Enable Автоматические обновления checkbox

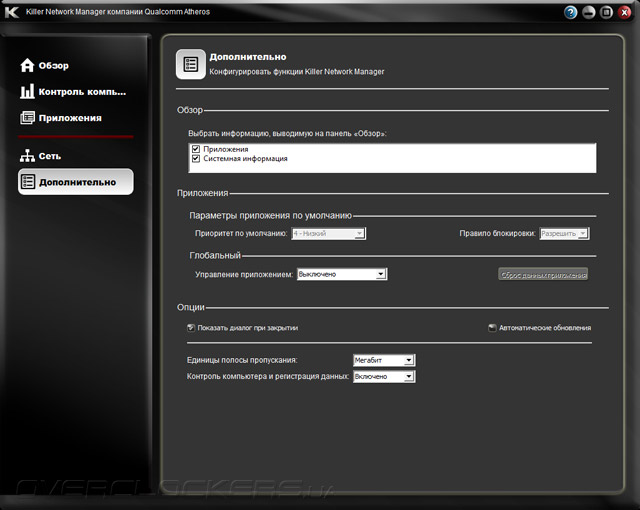coord(492,328)
